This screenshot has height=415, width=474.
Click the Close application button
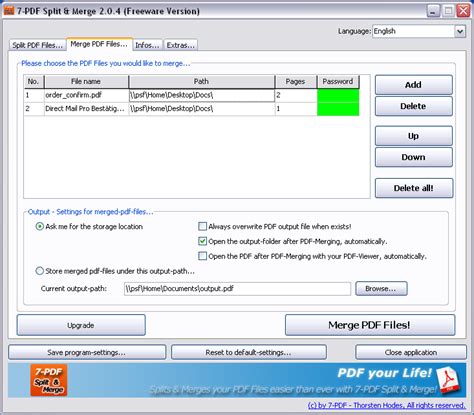[411, 352]
